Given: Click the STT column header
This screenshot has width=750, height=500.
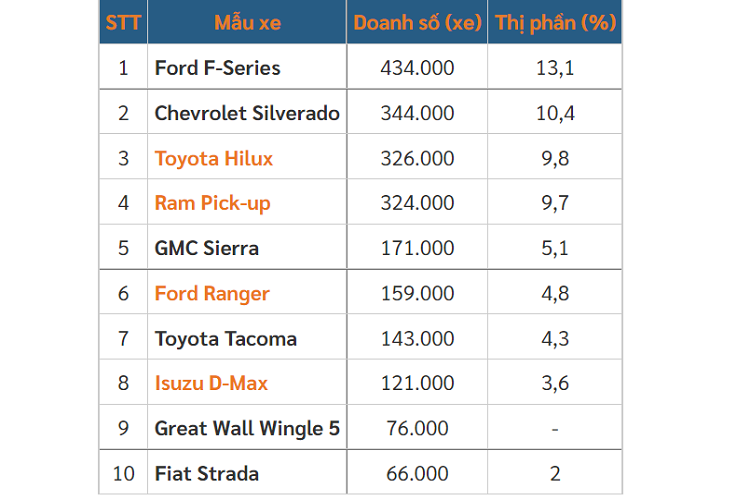Looking at the screenshot, I should [123, 22].
